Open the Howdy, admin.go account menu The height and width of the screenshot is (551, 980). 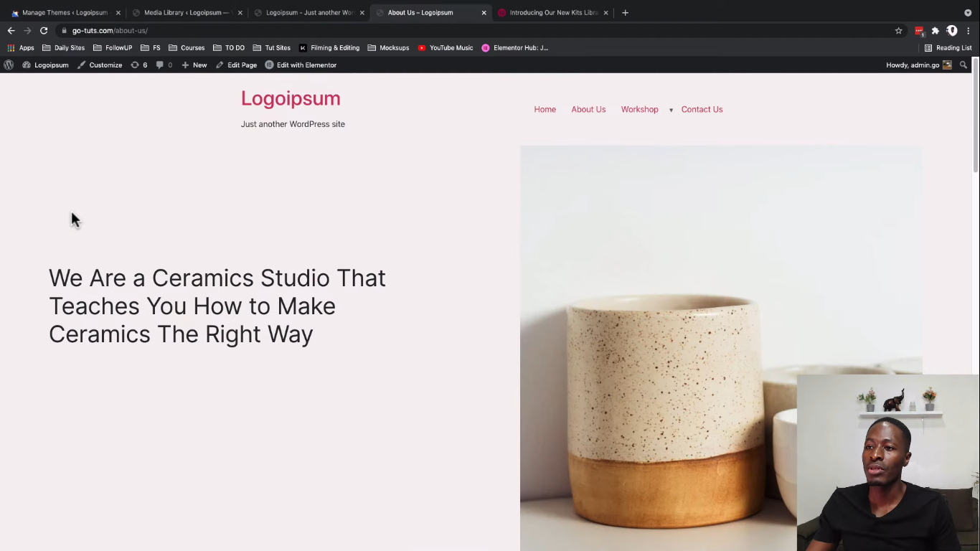[919, 65]
